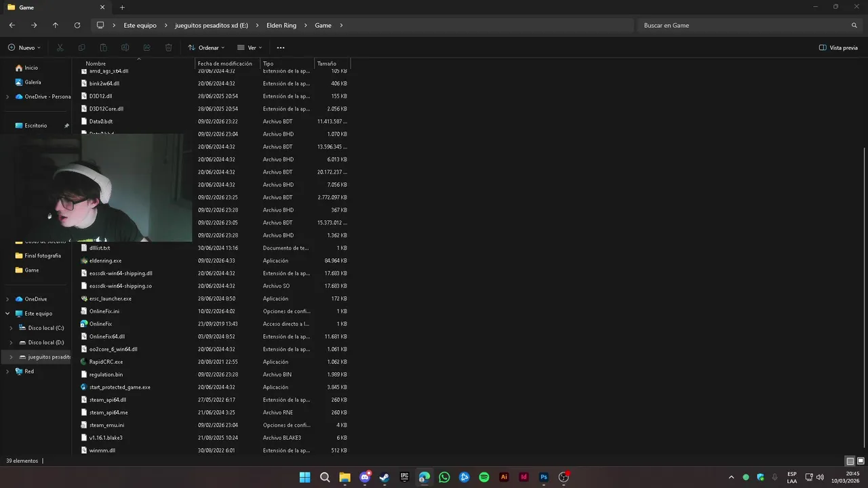Select regulation.bin file
The height and width of the screenshot is (488, 868).
(x=106, y=375)
